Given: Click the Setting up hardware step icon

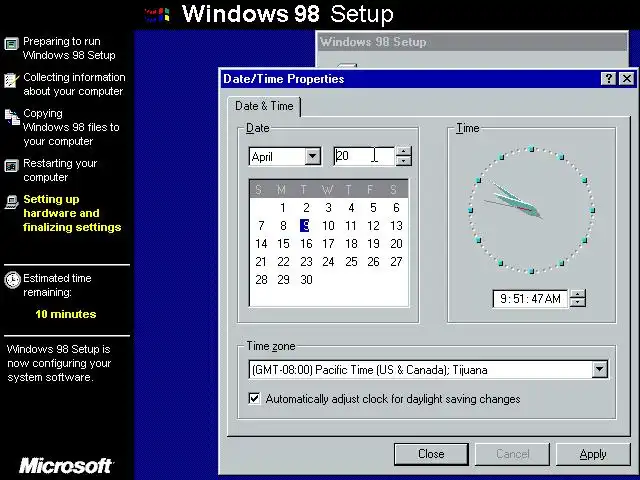Looking at the screenshot, I should pos(11,202).
